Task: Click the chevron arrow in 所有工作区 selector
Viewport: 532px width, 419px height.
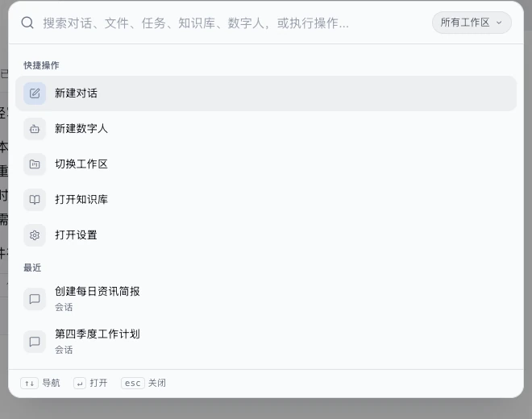Action: [x=499, y=23]
